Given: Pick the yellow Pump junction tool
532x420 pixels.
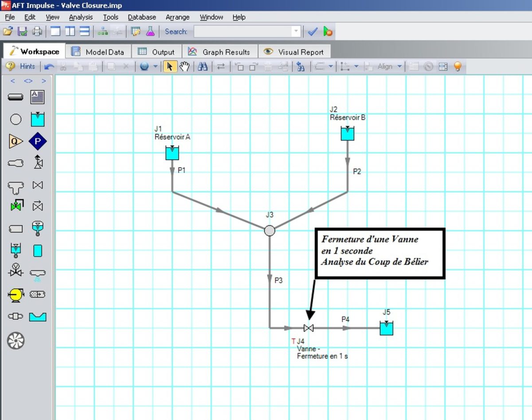Looking at the screenshot, I should tap(16, 294).
